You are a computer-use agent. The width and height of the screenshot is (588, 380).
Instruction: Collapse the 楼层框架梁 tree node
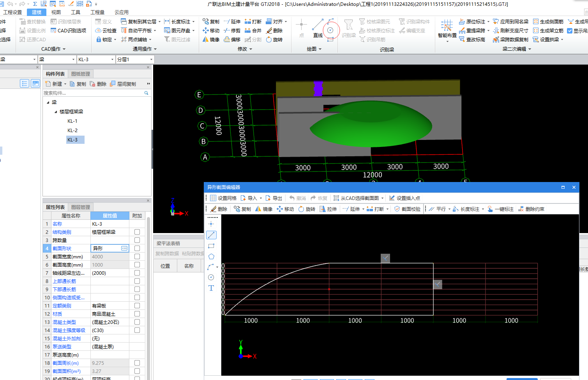point(56,112)
